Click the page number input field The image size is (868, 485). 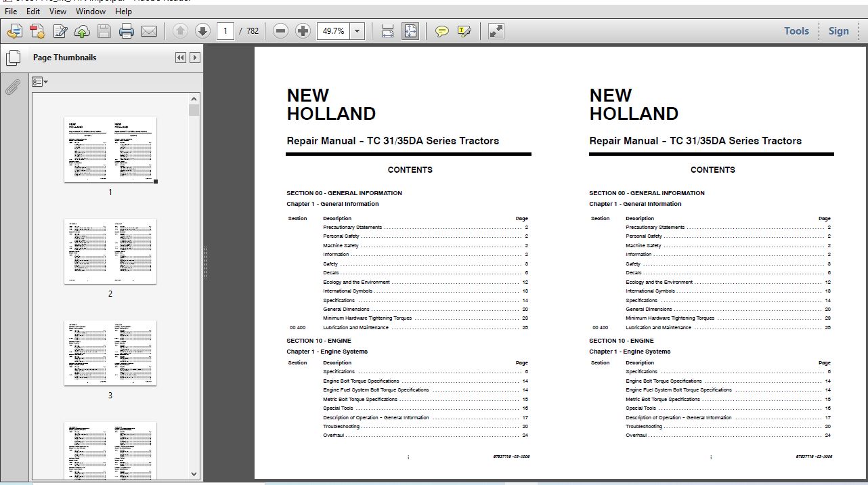coord(225,31)
